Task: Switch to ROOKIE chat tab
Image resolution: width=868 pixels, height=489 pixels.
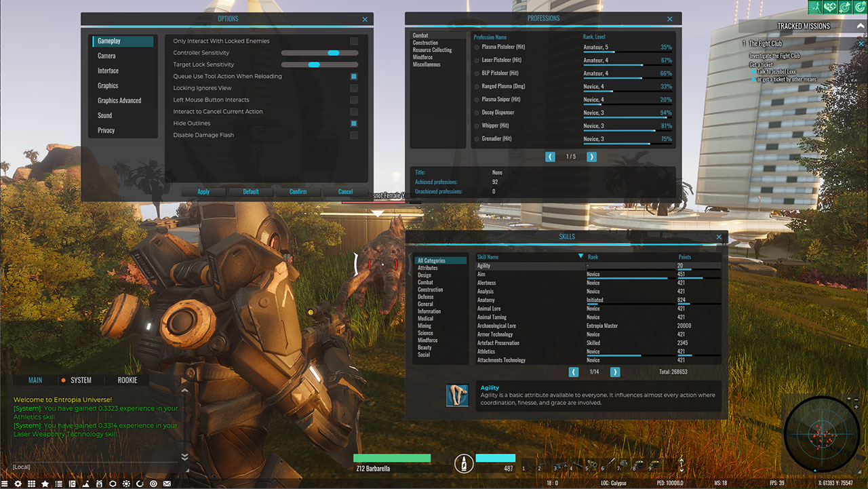Action: tap(127, 380)
